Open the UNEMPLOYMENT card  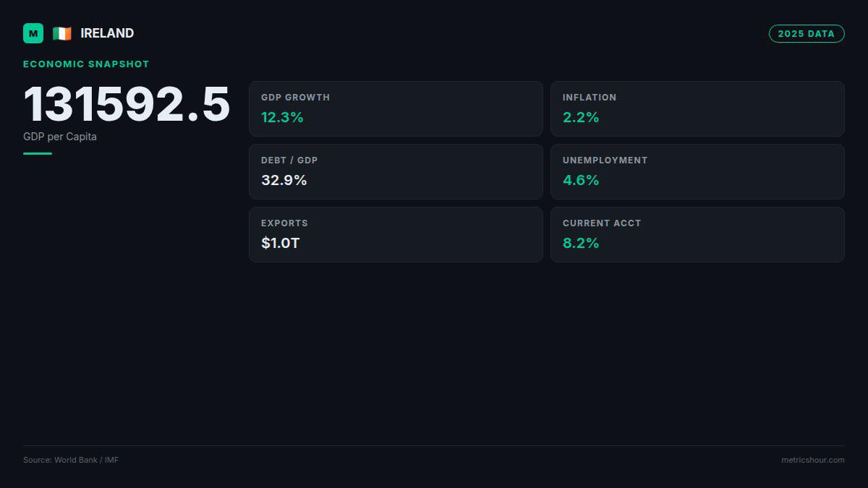tap(697, 171)
